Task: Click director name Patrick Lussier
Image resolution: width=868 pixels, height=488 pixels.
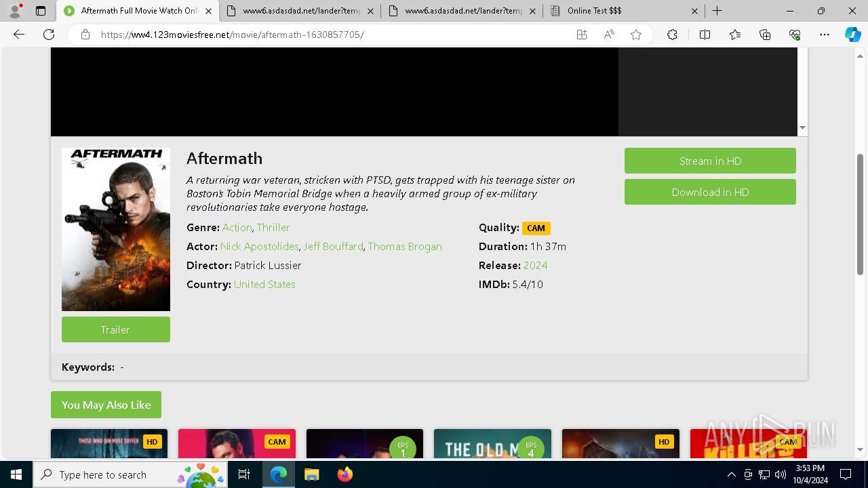Action: click(268, 266)
